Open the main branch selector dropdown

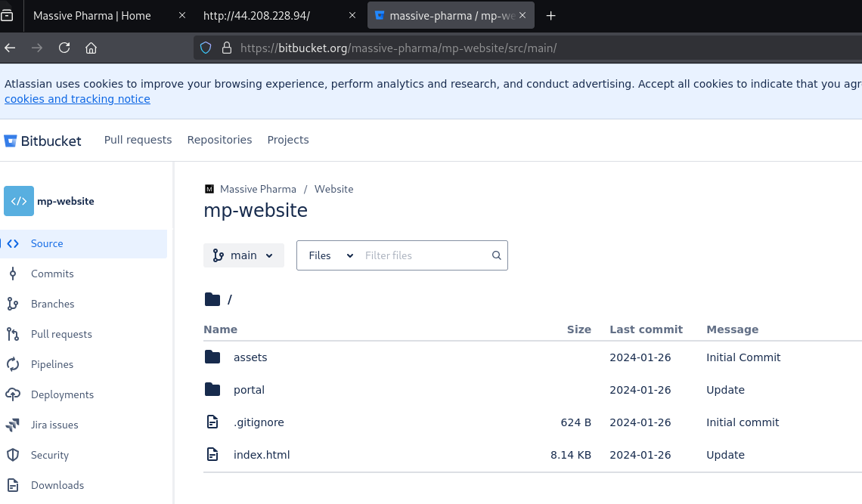243,255
